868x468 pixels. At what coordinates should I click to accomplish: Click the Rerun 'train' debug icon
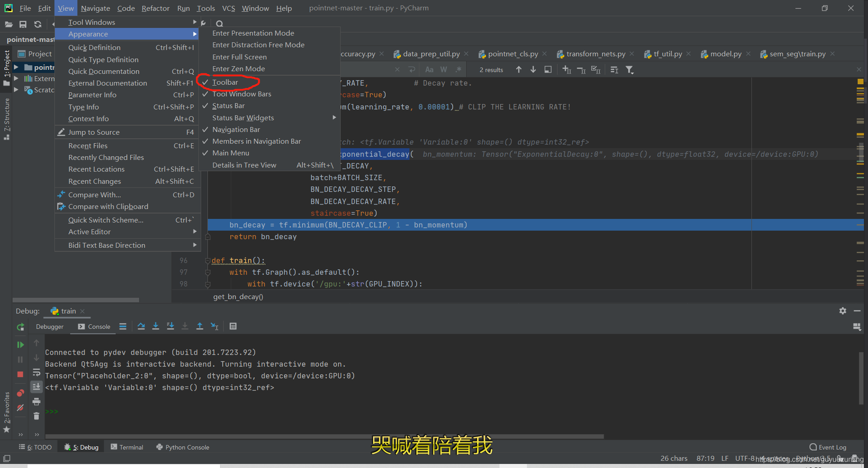coord(20,327)
